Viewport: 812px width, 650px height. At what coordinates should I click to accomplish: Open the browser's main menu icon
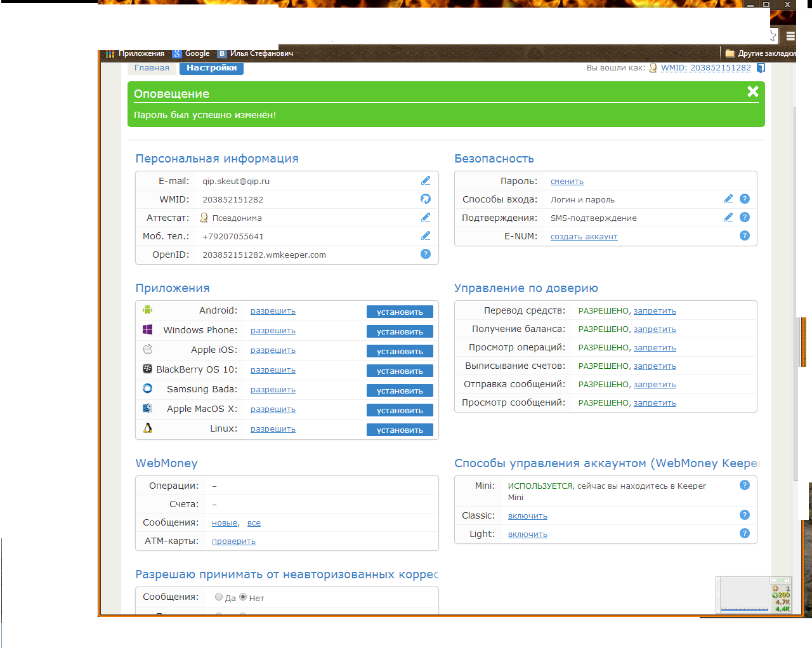point(790,36)
